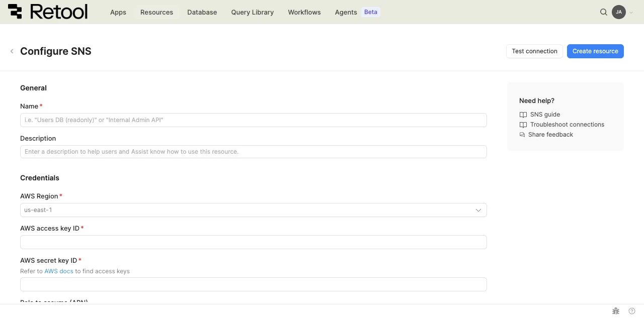Open the Apps tab
644x318 pixels.
pos(118,12)
